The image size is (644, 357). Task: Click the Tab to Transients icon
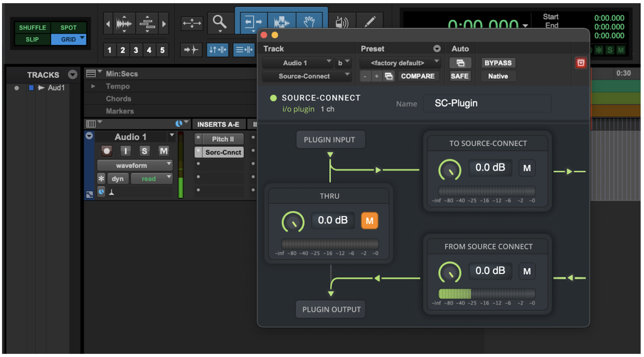tap(191, 50)
